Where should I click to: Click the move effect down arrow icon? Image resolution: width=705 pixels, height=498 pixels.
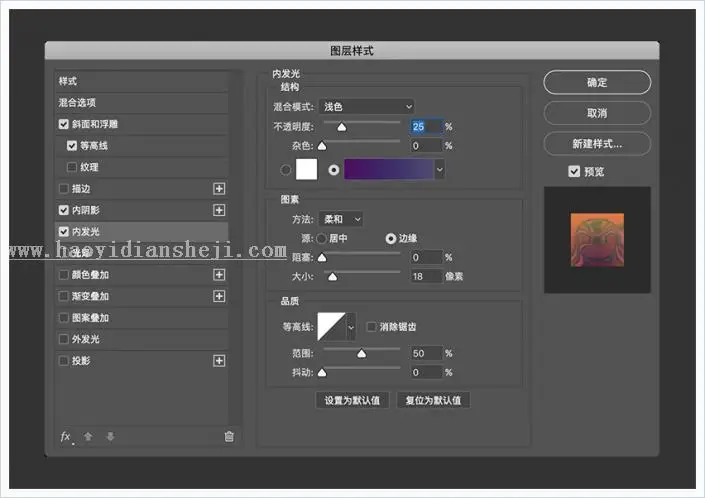pos(110,436)
